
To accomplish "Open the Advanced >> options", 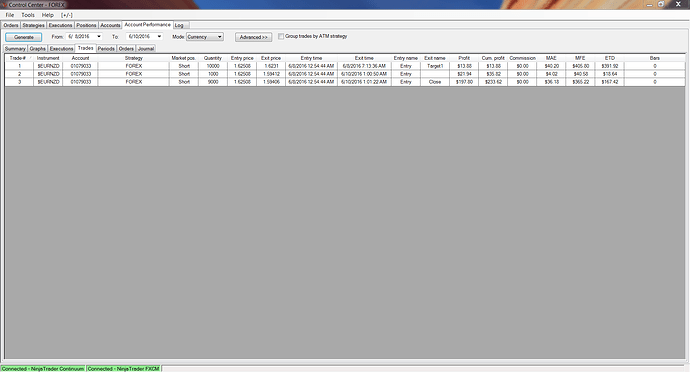I will (253, 37).
